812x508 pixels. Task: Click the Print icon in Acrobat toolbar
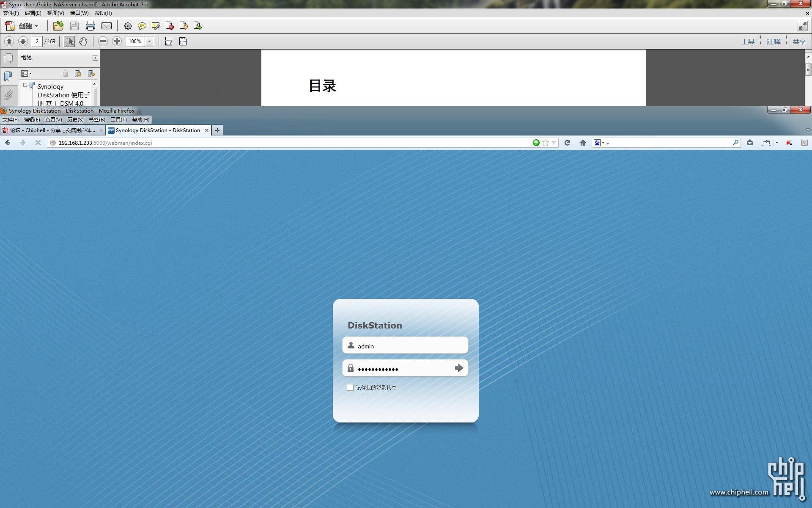(90, 26)
